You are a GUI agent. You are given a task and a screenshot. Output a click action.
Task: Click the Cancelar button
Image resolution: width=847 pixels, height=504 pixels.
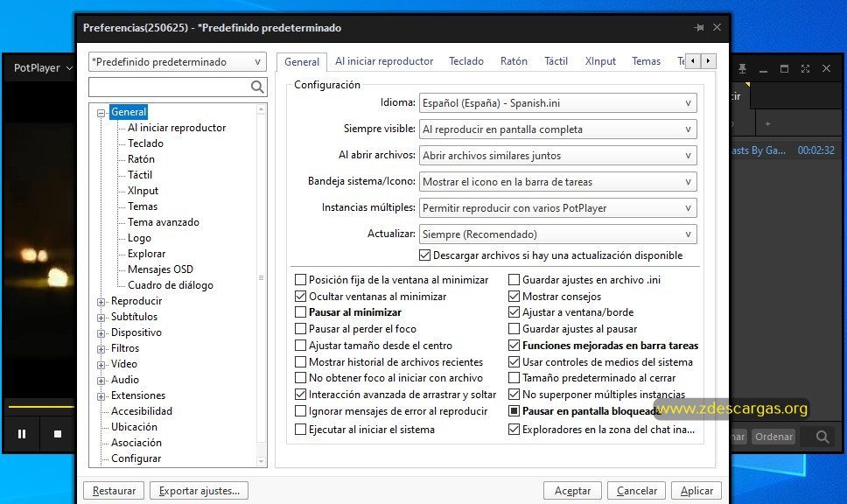(x=636, y=491)
